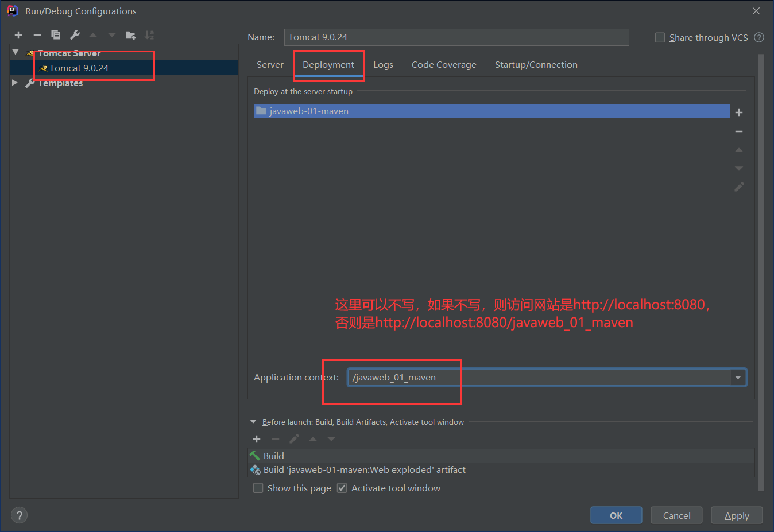Add a before-launch task
This screenshot has width=774, height=532.
[257, 439]
